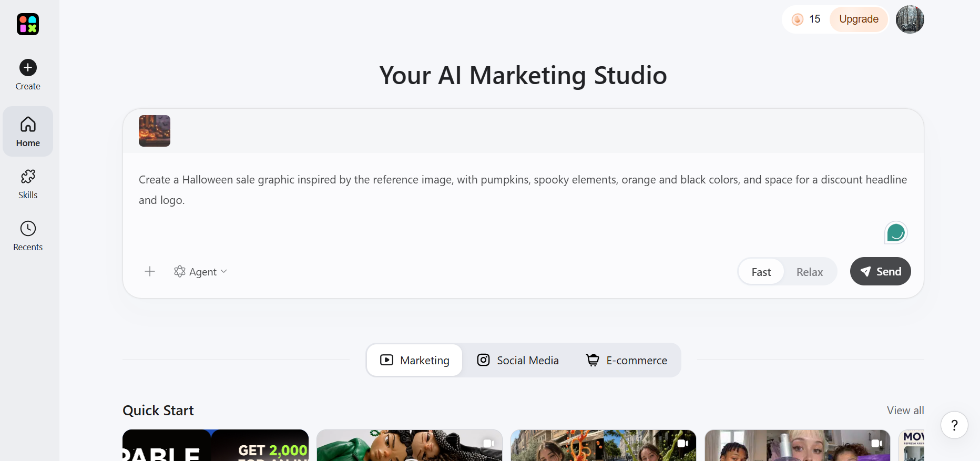Switch to the E-commerce tab

(627, 360)
